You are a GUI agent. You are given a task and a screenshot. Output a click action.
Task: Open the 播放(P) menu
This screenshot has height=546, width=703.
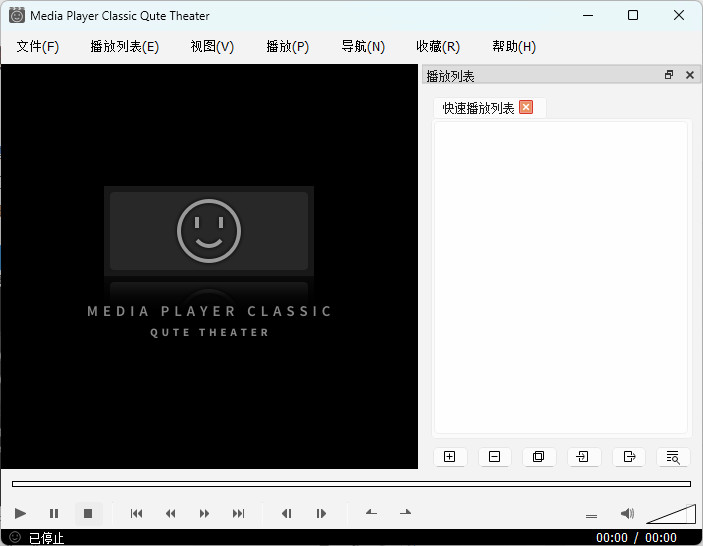click(287, 47)
